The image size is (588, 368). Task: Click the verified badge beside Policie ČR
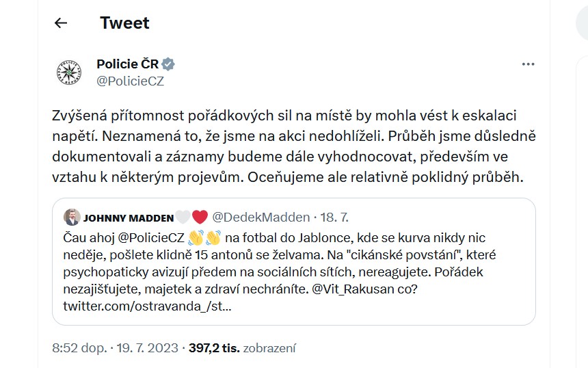tap(168, 64)
